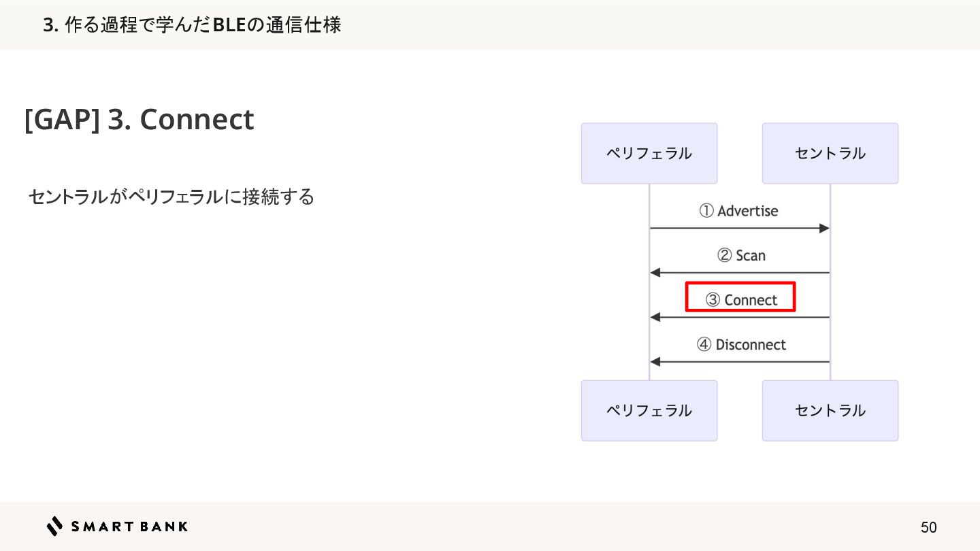This screenshot has height=551, width=980.
Task: Click the "① Advertise" message label
Action: 738,211
